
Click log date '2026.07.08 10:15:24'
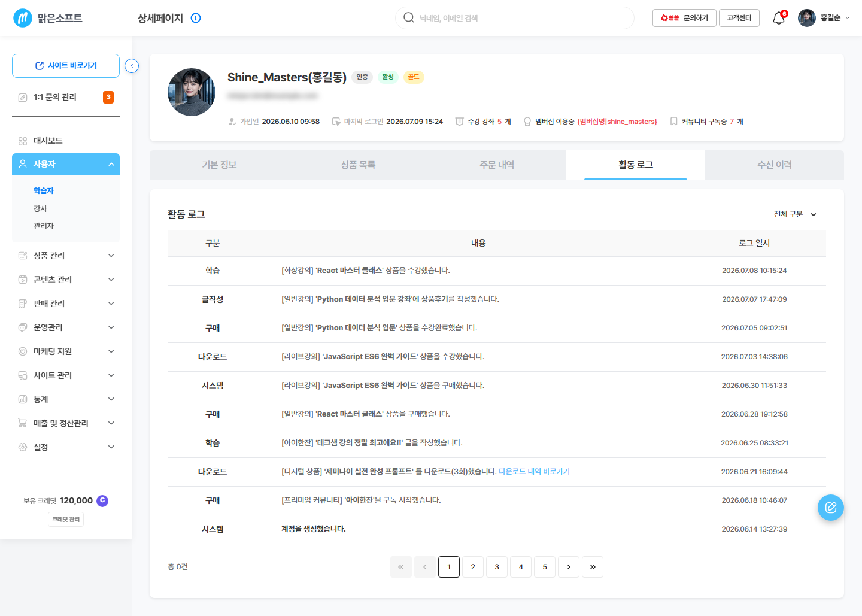click(754, 271)
